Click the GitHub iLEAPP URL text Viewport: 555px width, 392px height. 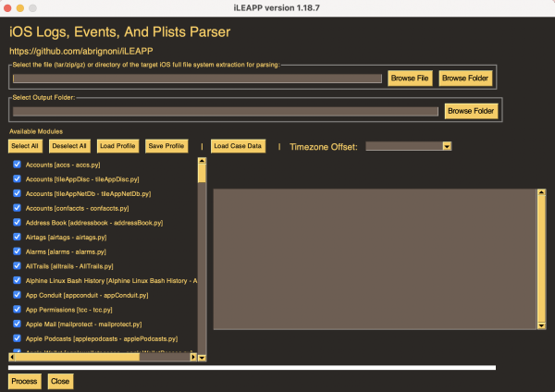tap(81, 51)
